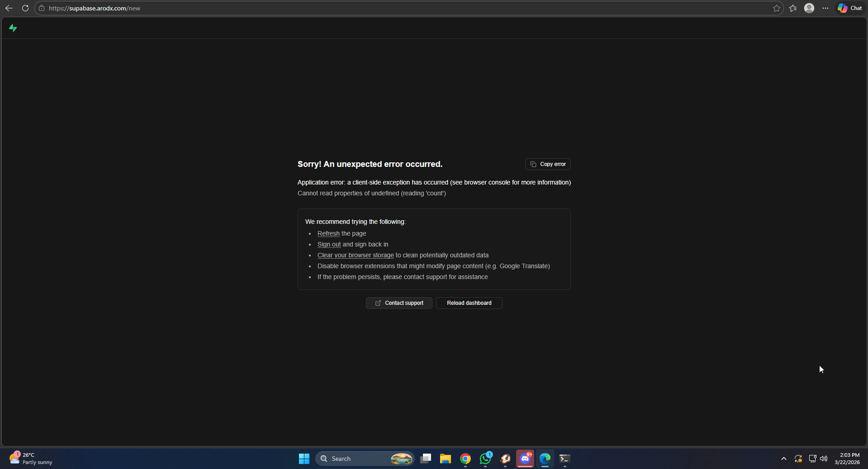868x469 pixels.
Task: Open Task View from the taskbar
Action: [426, 459]
